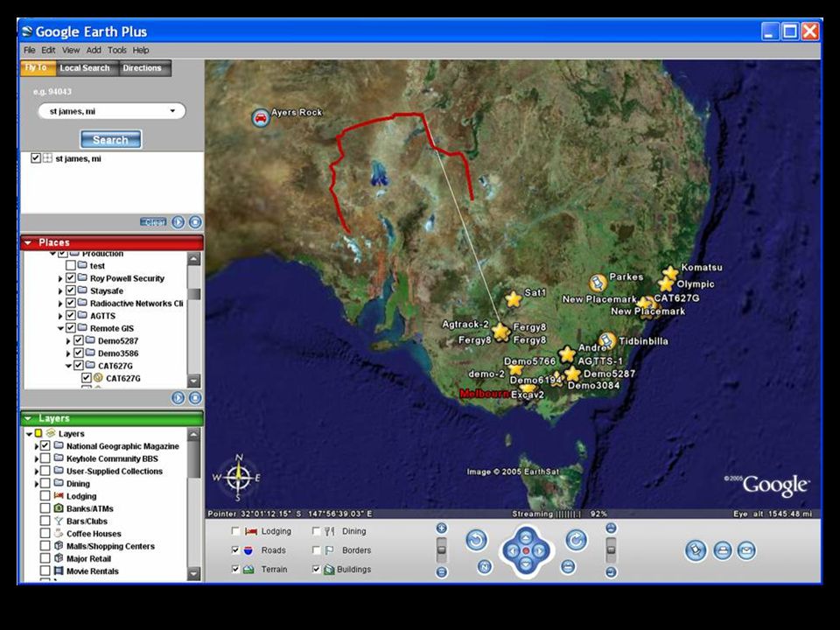This screenshot has width=840, height=630.
Task: Collapse the Layers panel header
Action: tap(28, 418)
